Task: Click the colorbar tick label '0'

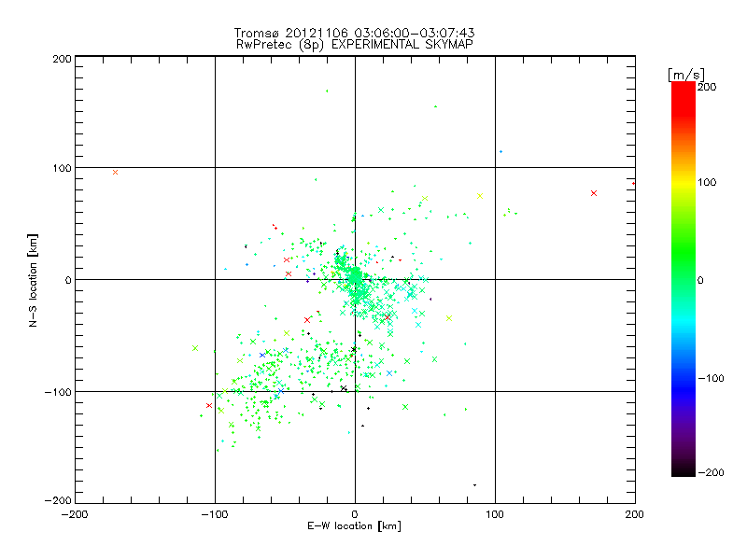Action: [x=700, y=280]
